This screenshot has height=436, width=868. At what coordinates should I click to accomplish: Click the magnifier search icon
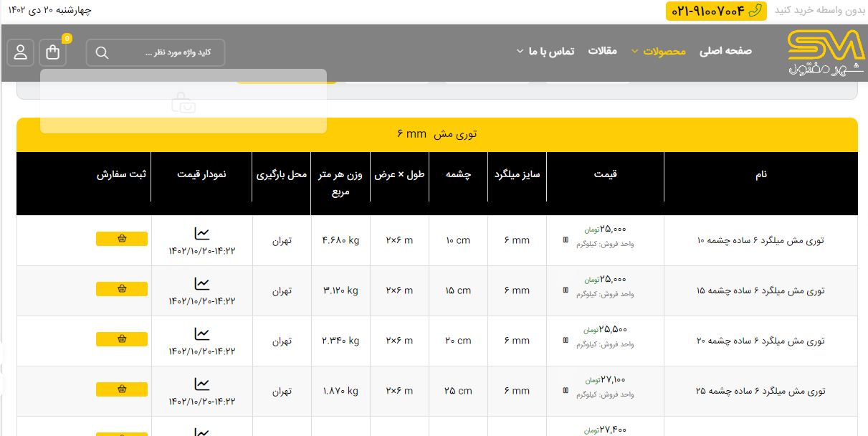coord(102,52)
